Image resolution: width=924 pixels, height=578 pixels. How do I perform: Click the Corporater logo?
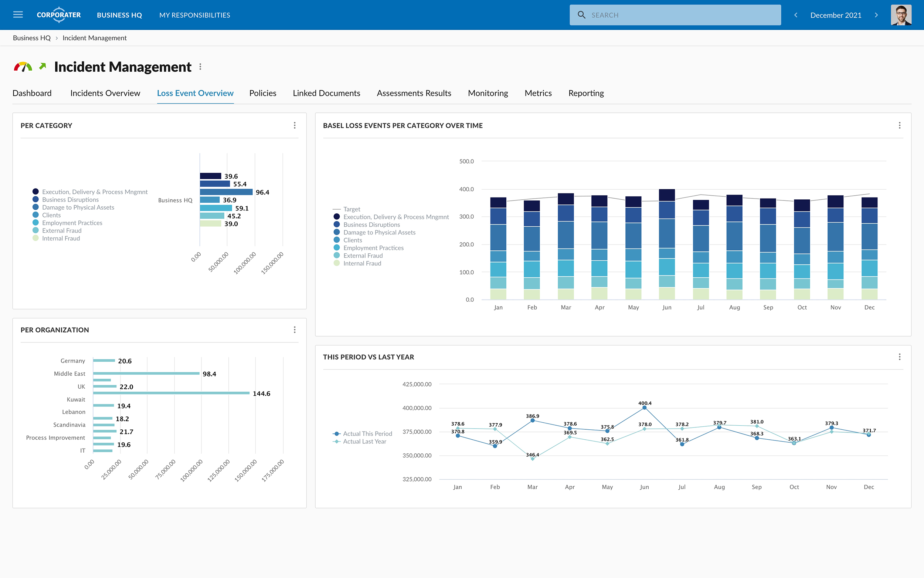(59, 15)
